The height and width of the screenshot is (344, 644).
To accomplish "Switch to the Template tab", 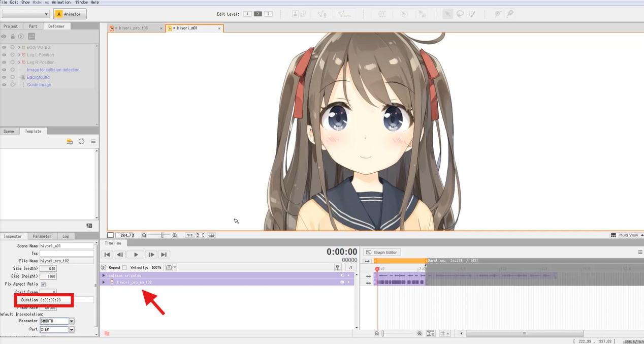I will click(33, 131).
